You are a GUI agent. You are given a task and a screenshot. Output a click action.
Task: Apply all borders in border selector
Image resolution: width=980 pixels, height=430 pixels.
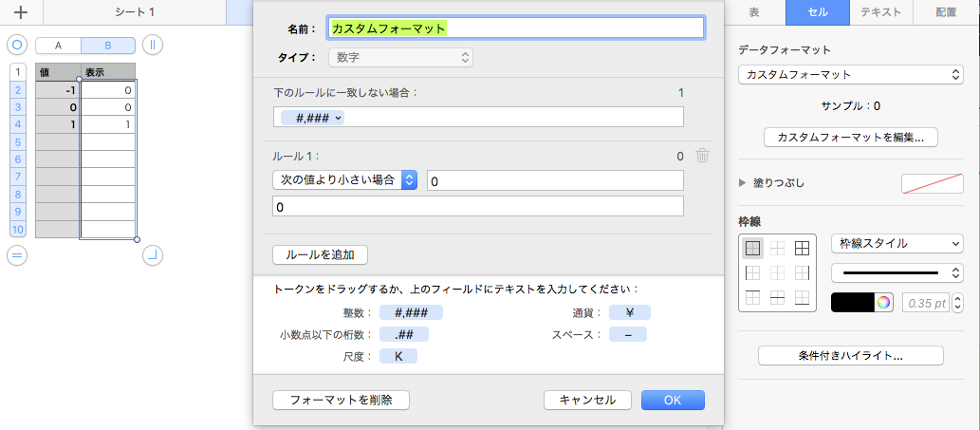tap(802, 249)
